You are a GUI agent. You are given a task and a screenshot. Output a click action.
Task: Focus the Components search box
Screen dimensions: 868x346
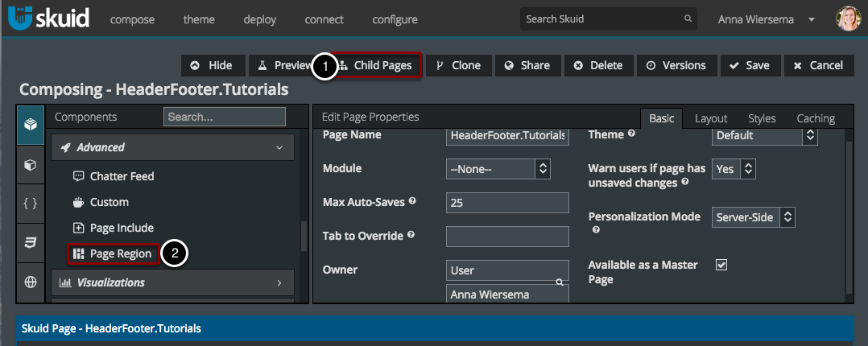[x=224, y=117]
